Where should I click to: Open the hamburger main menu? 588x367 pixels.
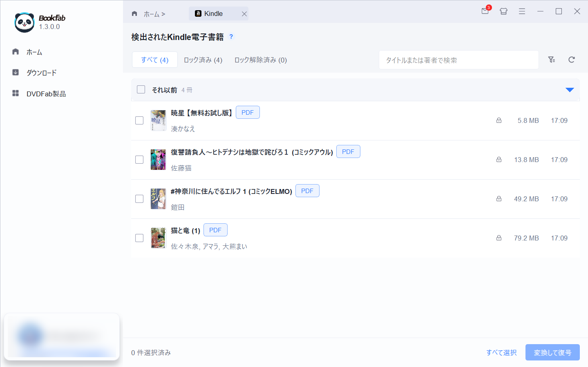click(x=522, y=11)
